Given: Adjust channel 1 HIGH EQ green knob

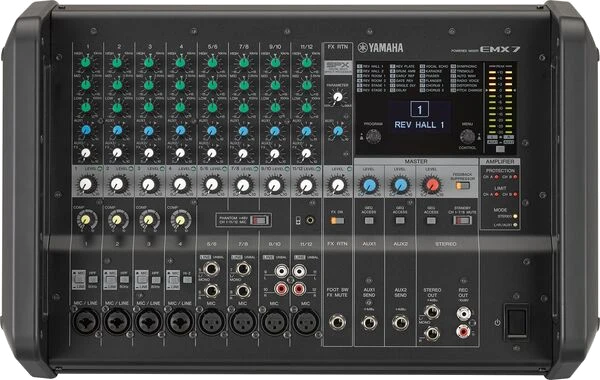Looking at the screenshot, I should coord(86,62).
